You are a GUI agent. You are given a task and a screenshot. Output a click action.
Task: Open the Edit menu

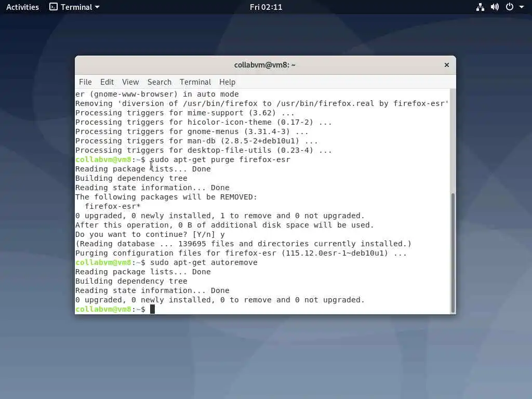coord(107,82)
